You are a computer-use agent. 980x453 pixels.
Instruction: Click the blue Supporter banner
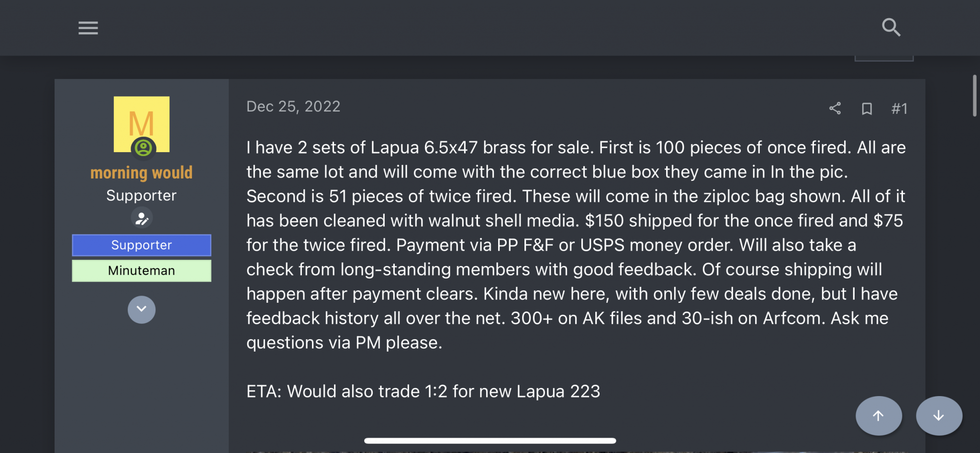click(142, 245)
